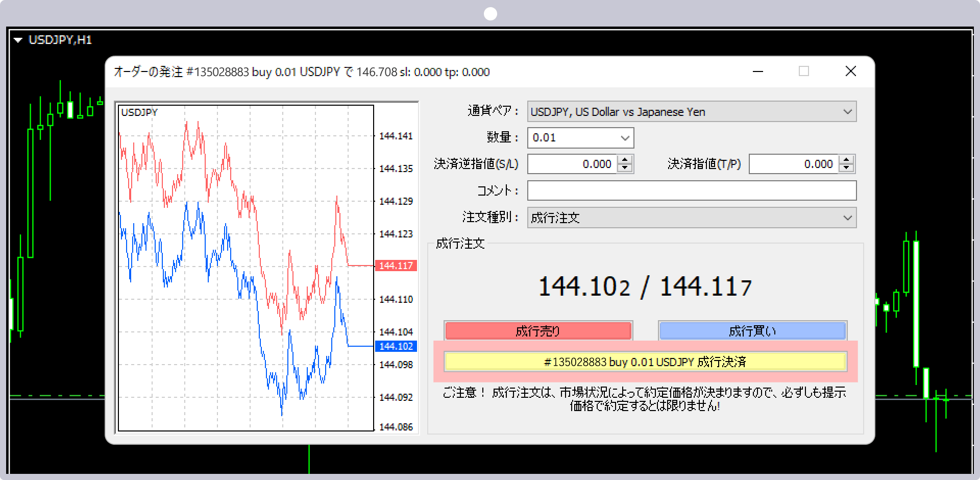Decrease the T/P take profit value
Image resolution: width=980 pixels, height=480 pixels.
click(x=846, y=169)
